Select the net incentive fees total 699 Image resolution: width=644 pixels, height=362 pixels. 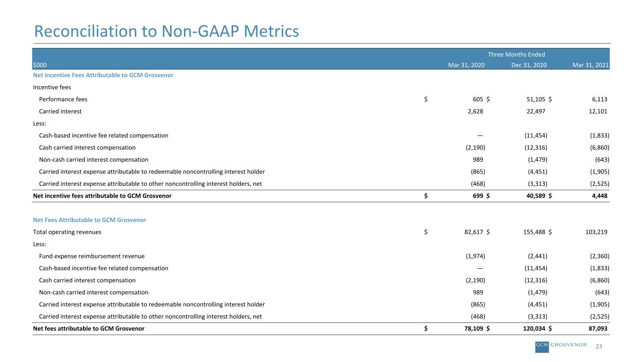[478, 196]
